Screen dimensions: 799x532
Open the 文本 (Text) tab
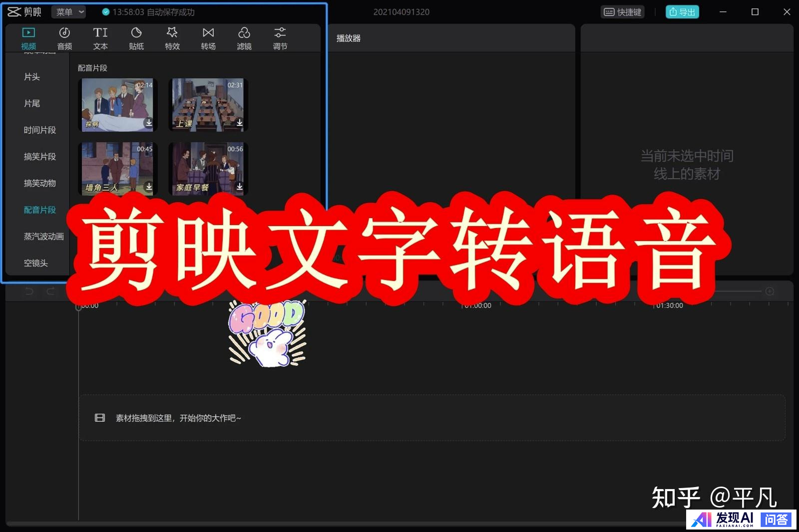pos(100,39)
